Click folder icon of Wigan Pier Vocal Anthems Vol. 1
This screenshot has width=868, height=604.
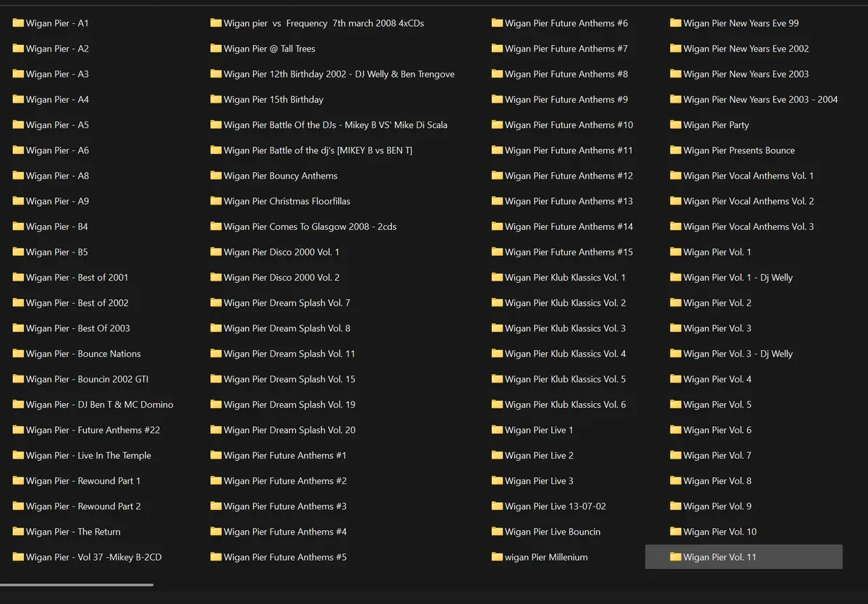click(x=676, y=176)
